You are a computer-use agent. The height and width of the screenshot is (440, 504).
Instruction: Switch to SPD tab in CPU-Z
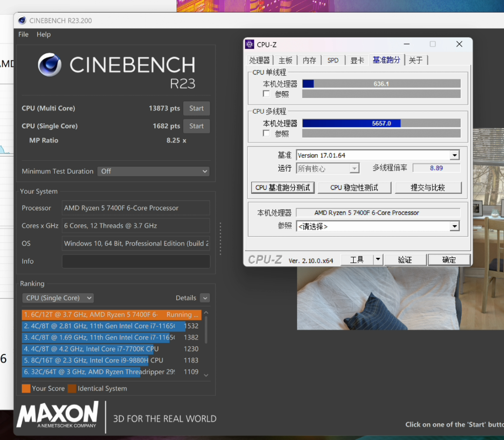pos(333,60)
